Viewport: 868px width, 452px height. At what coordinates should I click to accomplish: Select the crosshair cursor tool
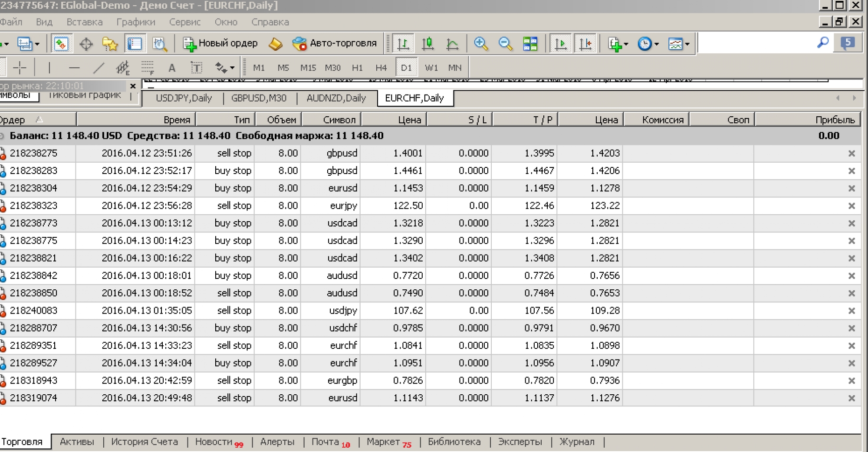[x=20, y=68]
